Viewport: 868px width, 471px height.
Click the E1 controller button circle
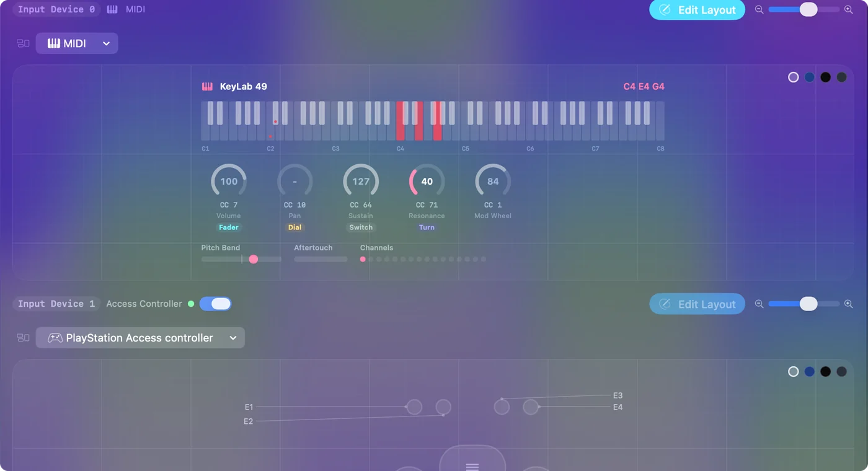pos(414,407)
